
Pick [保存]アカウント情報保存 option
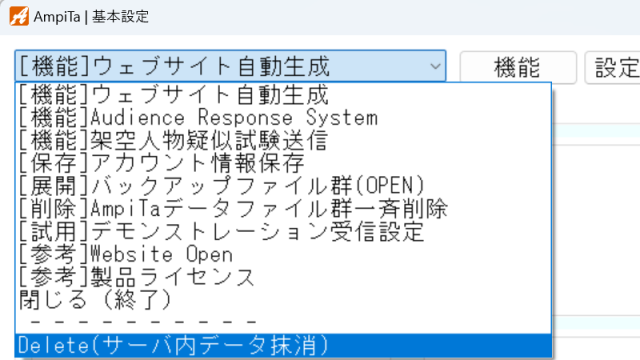(283, 163)
